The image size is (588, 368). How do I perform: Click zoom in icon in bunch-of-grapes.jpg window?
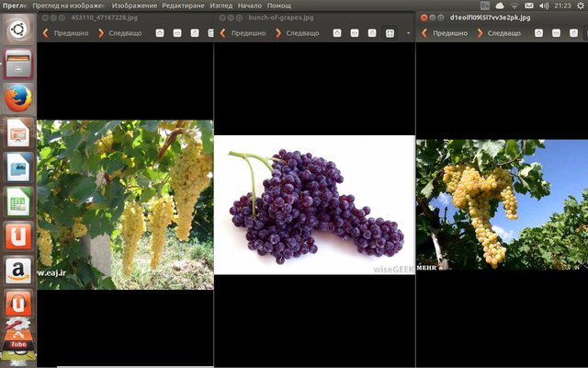pos(336,33)
